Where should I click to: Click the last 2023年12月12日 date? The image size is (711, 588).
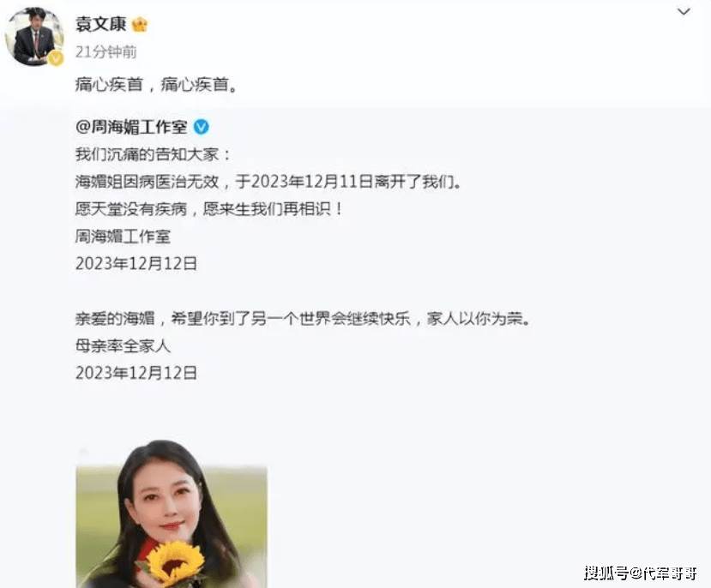(x=136, y=373)
